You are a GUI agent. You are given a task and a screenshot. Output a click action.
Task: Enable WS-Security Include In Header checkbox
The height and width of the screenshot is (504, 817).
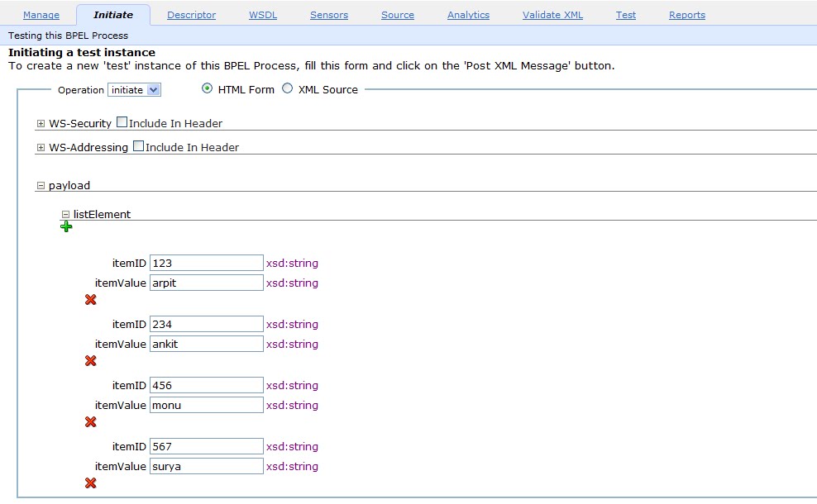click(122, 121)
